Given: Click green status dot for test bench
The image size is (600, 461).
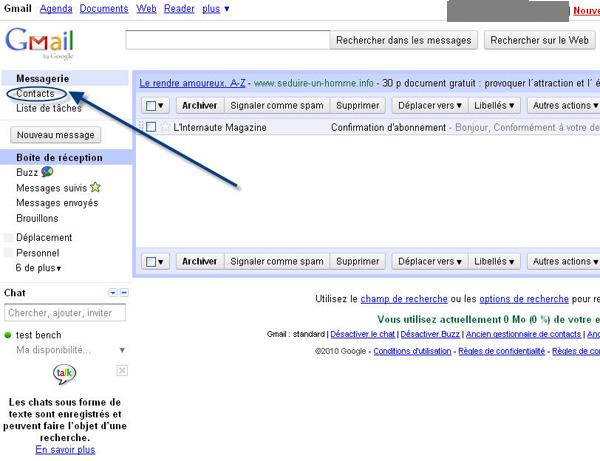Looking at the screenshot, I should (7, 335).
